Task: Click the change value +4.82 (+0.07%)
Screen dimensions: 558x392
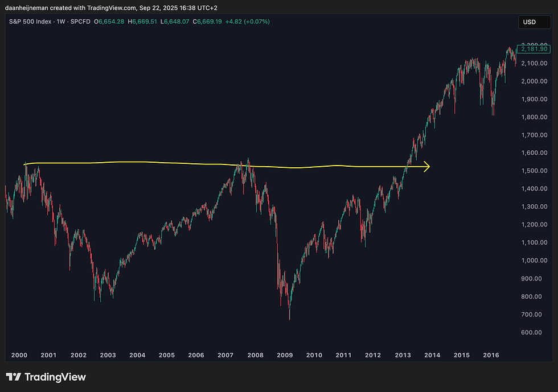Action: pyautogui.click(x=248, y=22)
